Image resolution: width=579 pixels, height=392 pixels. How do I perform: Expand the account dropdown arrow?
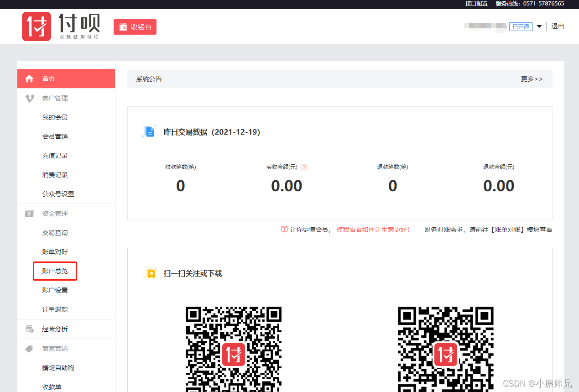tap(539, 26)
